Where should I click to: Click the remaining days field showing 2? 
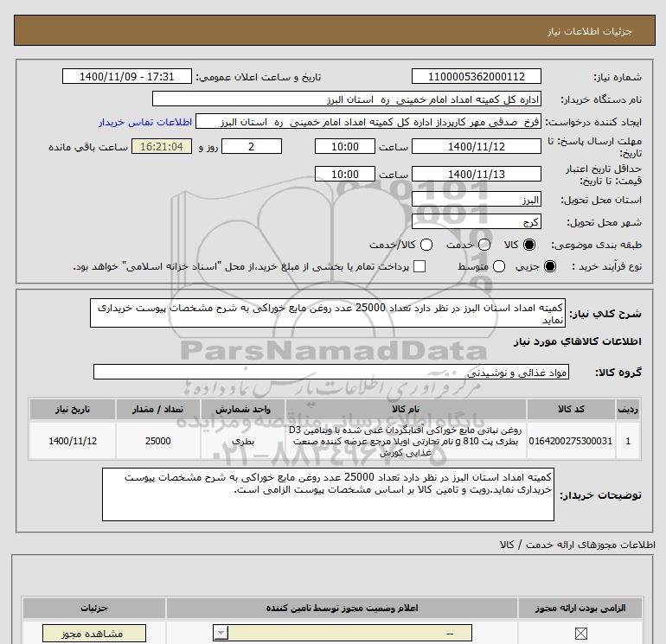[x=252, y=146]
